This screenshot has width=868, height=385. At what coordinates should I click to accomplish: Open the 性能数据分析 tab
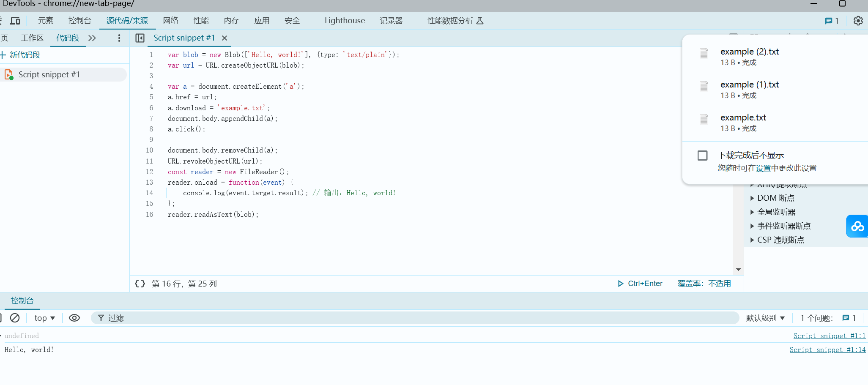coord(450,21)
